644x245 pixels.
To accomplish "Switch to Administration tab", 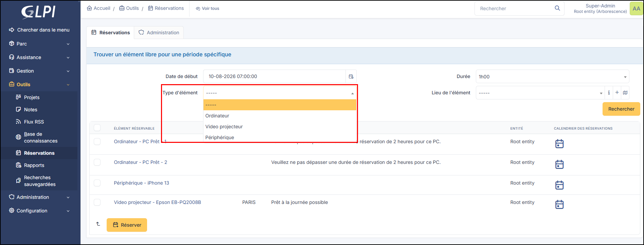I will pyautogui.click(x=159, y=33).
